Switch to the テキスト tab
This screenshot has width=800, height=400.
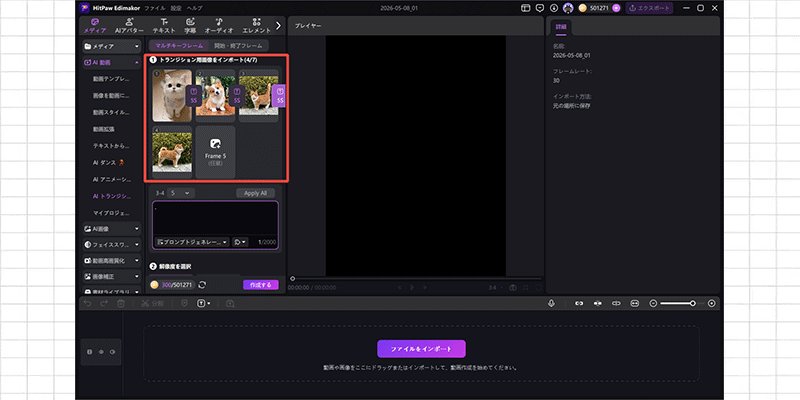[x=163, y=26]
